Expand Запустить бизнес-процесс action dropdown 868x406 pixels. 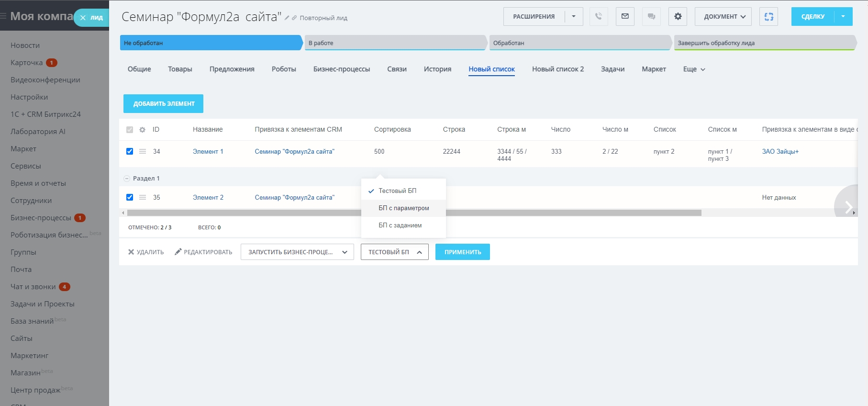tap(297, 252)
